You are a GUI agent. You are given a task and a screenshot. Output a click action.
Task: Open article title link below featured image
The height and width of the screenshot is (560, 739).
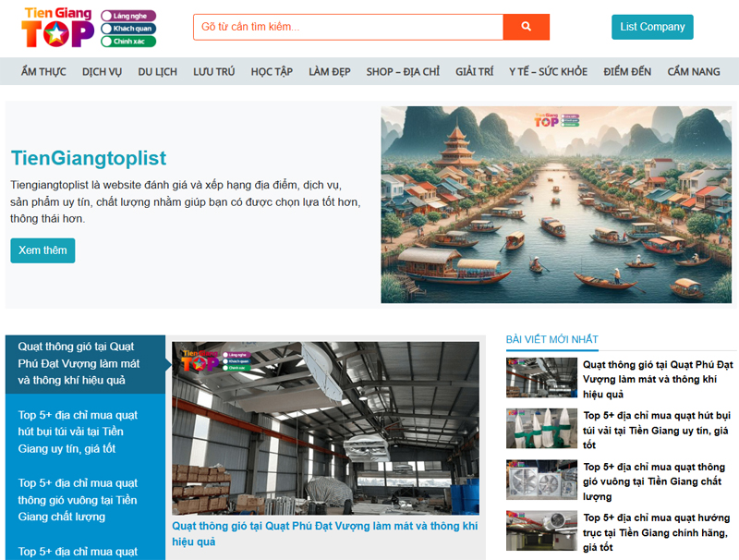pyautogui.click(x=324, y=533)
